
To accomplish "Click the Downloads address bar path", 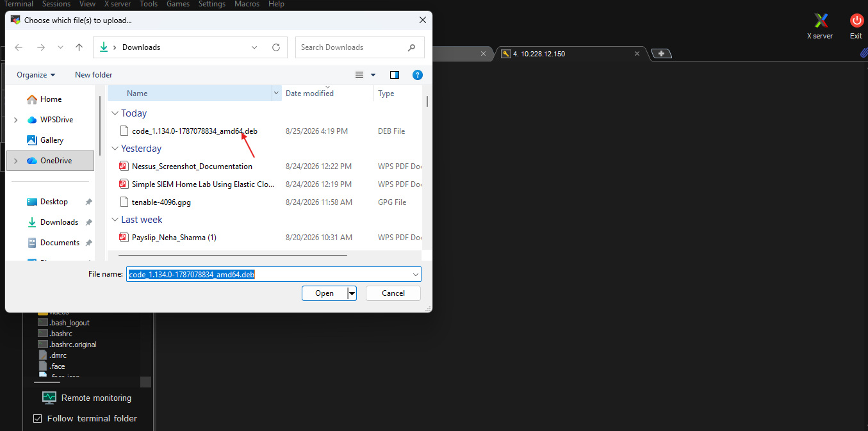I will click(x=142, y=47).
